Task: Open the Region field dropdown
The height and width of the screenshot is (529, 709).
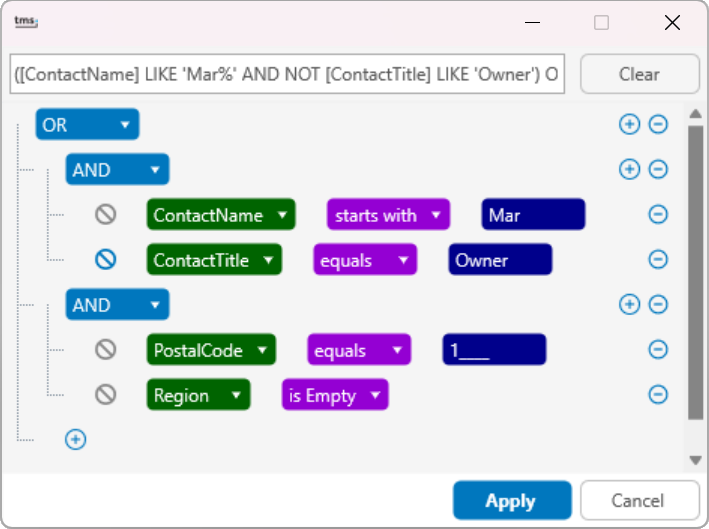Action: coord(199,395)
